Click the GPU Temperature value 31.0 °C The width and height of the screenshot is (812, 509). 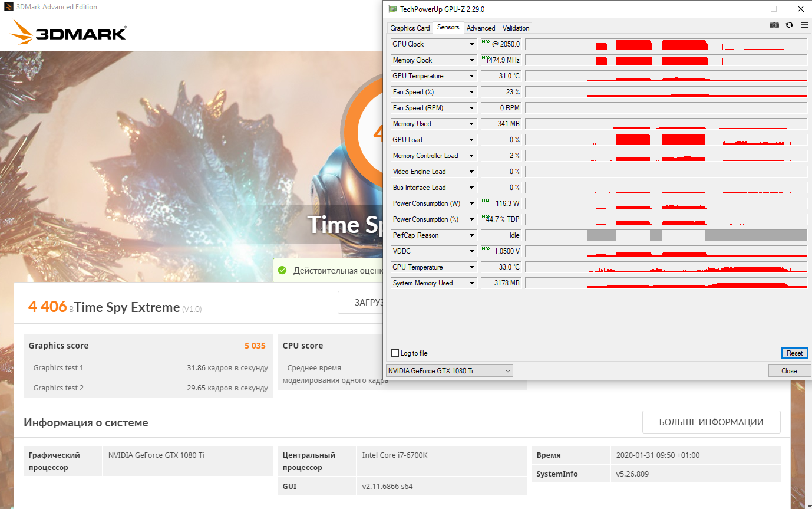501,76
